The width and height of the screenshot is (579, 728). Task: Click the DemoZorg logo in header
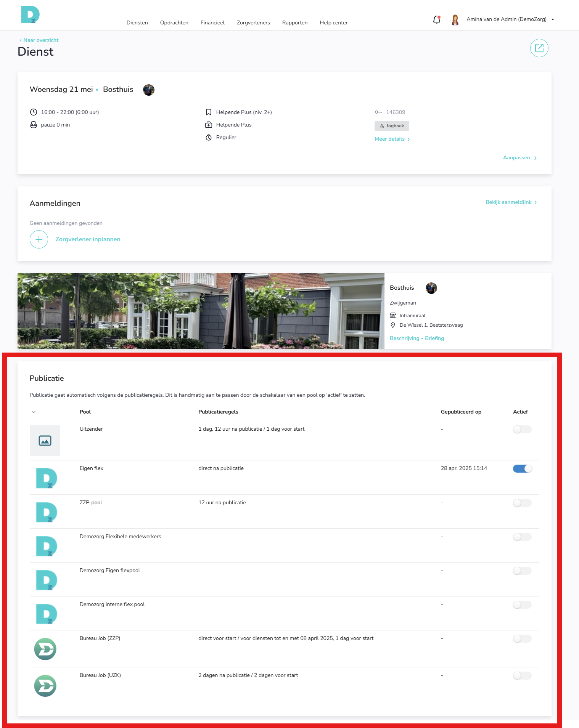click(30, 14)
